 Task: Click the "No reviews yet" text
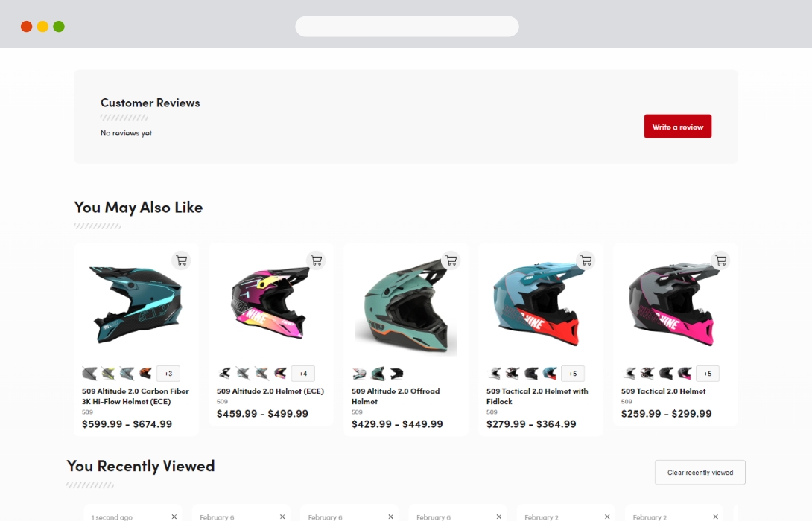pyautogui.click(x=127, y=133)
